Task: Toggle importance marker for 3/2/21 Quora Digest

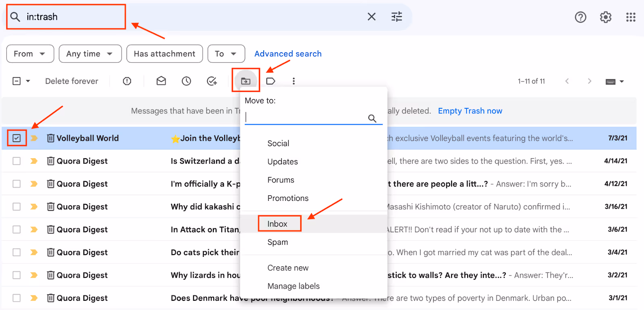Action: [34, 275]
